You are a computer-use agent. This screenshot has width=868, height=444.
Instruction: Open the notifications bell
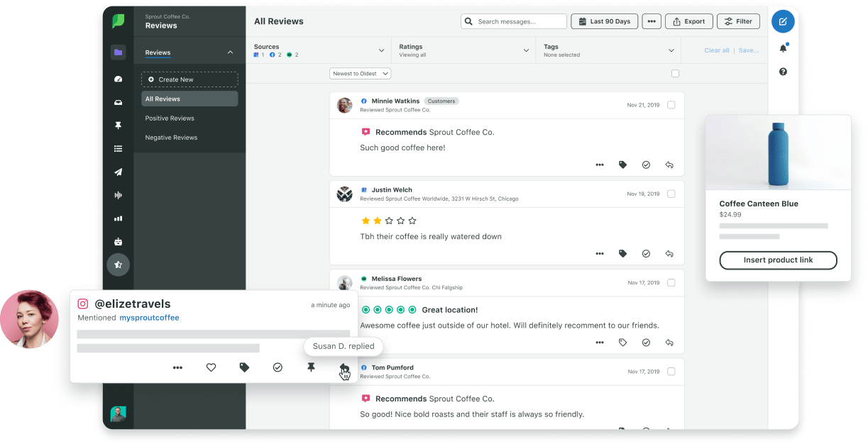pyautogui.click(x=783, y=48)
